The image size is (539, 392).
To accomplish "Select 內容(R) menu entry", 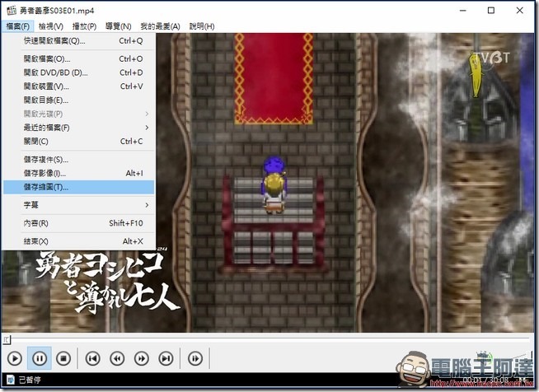I will [79, 223].
